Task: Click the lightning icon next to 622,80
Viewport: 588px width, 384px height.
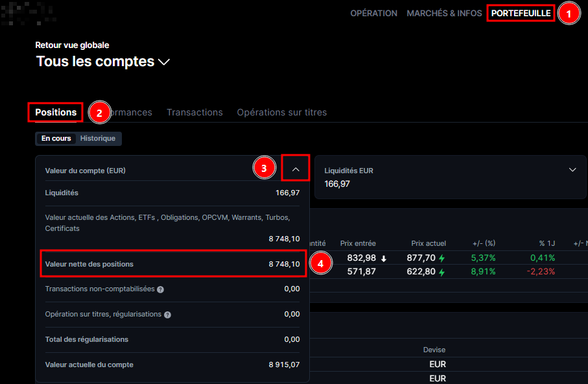Action: click(x=442, y=272)
